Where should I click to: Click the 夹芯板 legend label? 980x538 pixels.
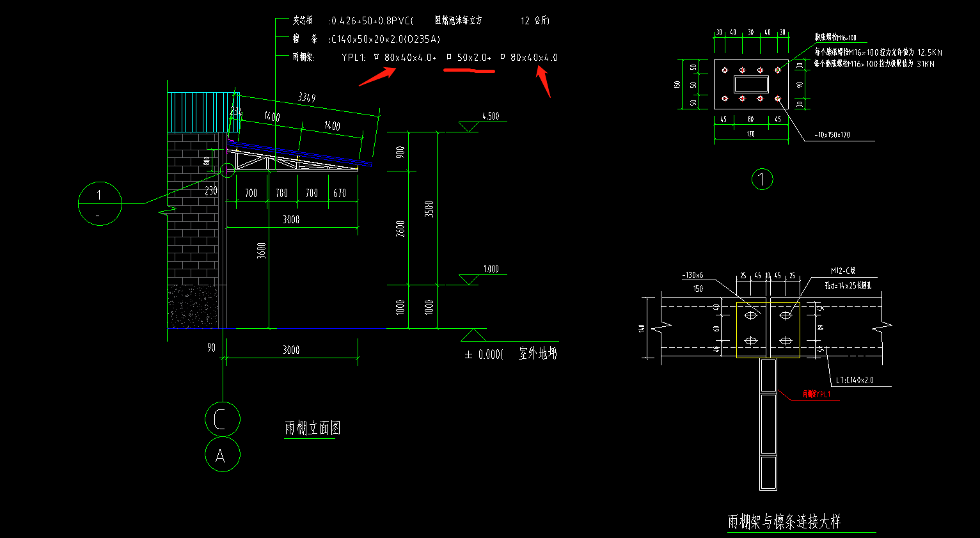coord(303,20)
